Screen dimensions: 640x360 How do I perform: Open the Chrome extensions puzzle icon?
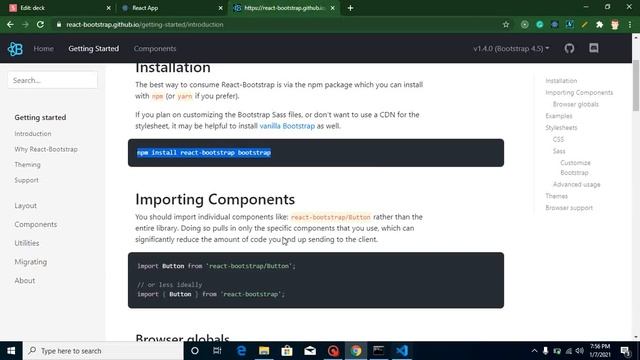coord(600,24)
